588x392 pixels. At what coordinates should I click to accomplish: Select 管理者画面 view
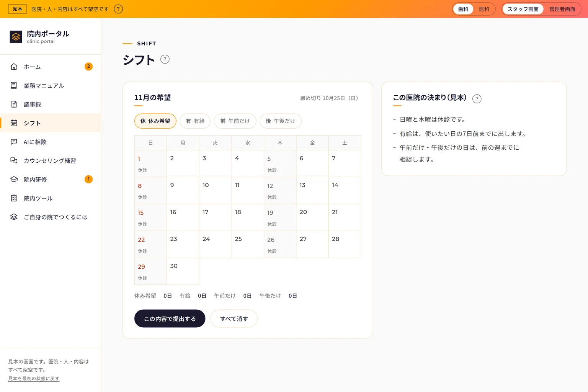(x=562, y=9)
